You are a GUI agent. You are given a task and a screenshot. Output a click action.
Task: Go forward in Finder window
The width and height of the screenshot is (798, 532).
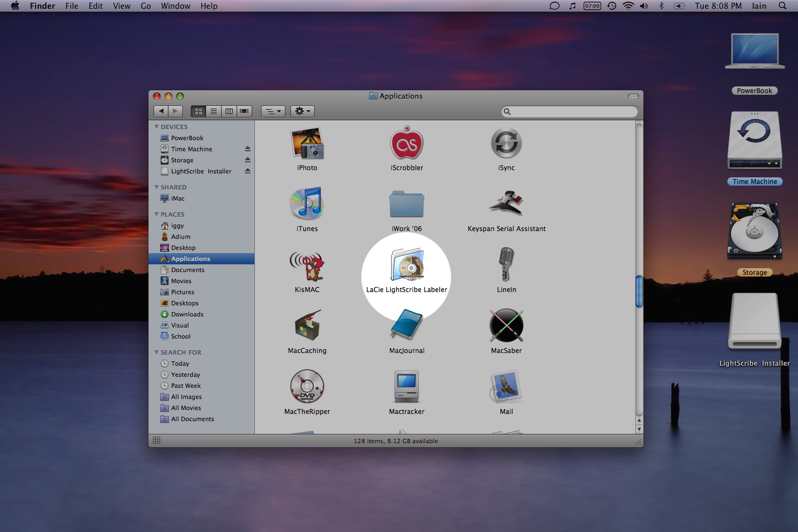pos(176,111)
